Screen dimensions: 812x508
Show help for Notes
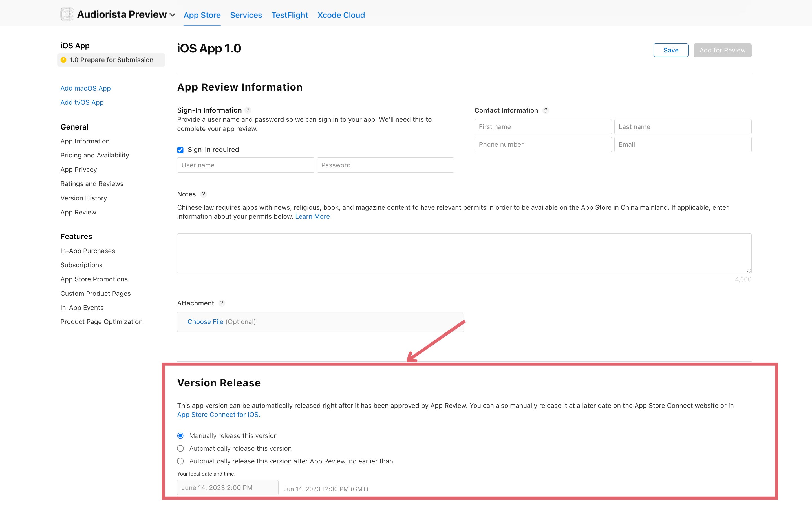pyautogui.click(x=203, y=194)
